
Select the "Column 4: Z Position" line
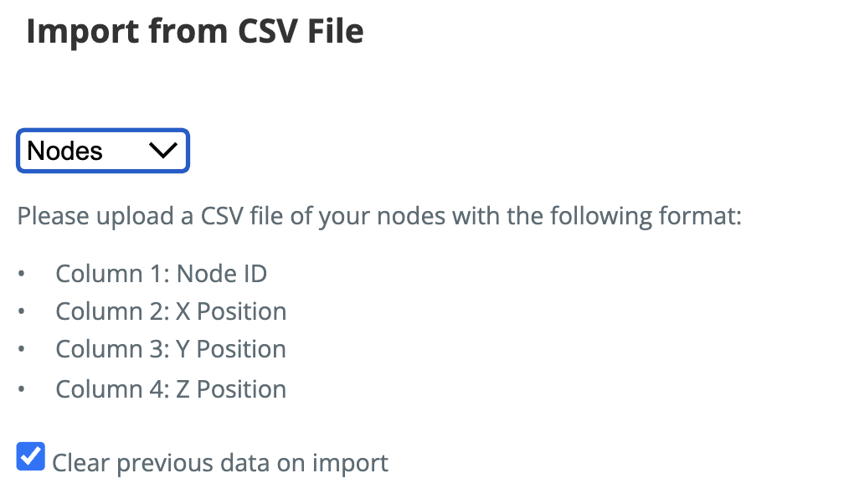(171, 389)
